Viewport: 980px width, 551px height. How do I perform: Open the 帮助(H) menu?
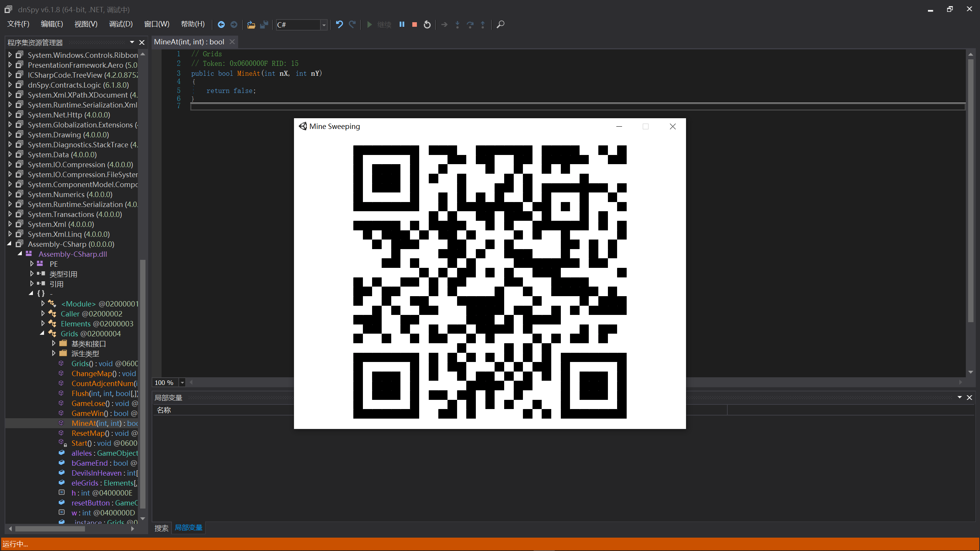coord(193,24)
